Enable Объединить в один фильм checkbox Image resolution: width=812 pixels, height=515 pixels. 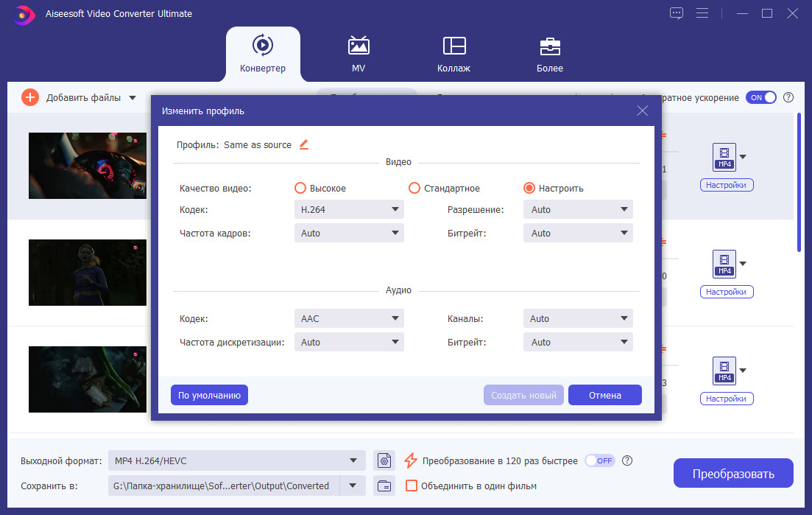click(412, 486)
